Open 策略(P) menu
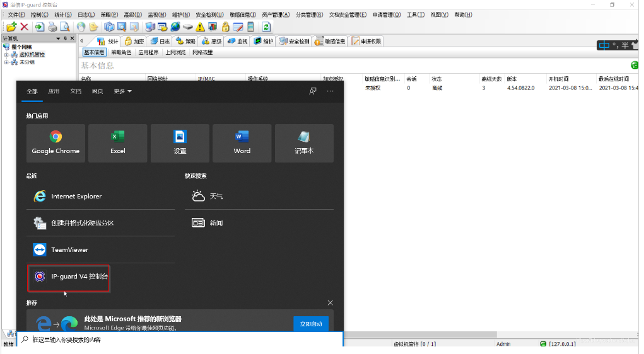The height and width of the screenshot is (354, 644). click(x=109, y=14)
